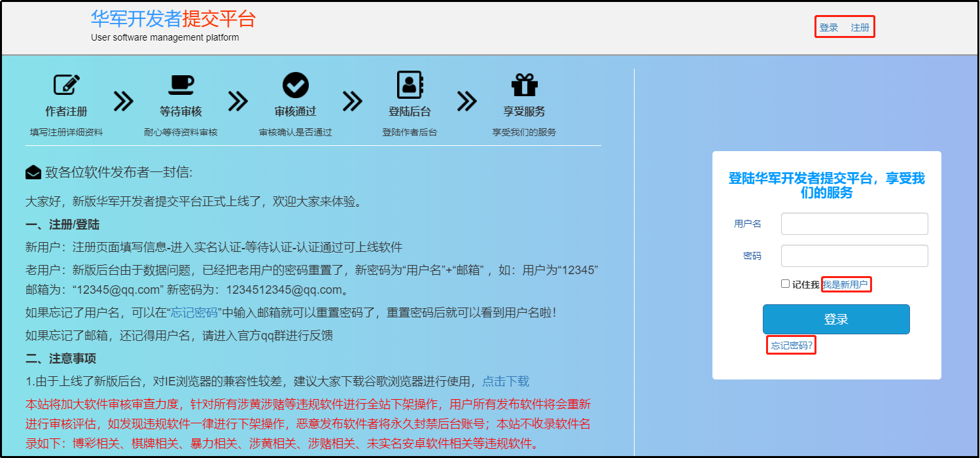Click the 等待审核 coffee cup icon
The width and height of the screenshot is (980, 458).
[x=181, y=86]
